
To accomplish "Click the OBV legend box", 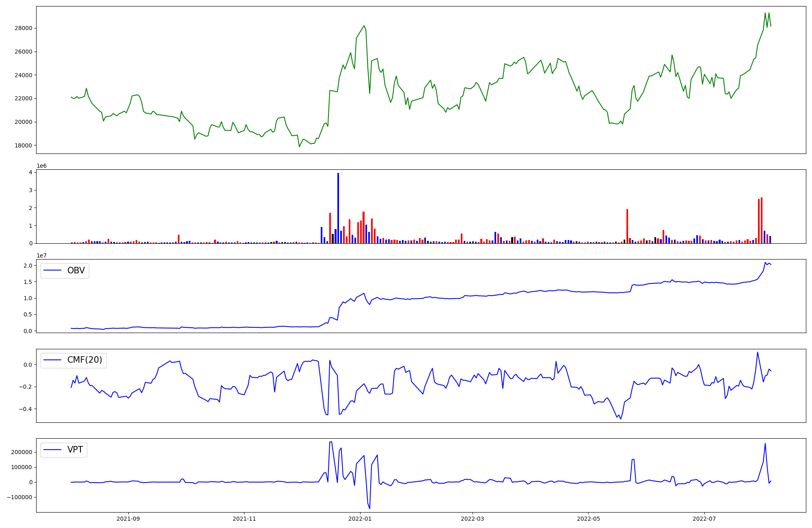I will 65,270.
